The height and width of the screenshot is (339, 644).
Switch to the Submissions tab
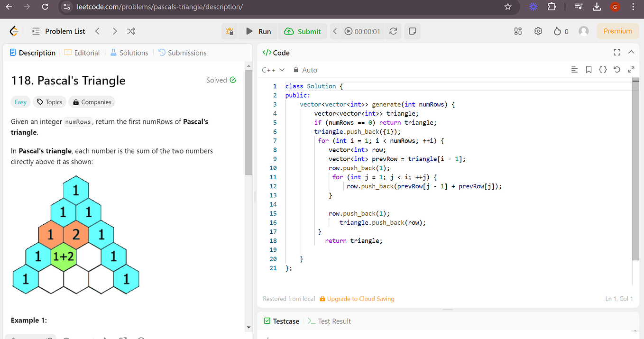183,53
